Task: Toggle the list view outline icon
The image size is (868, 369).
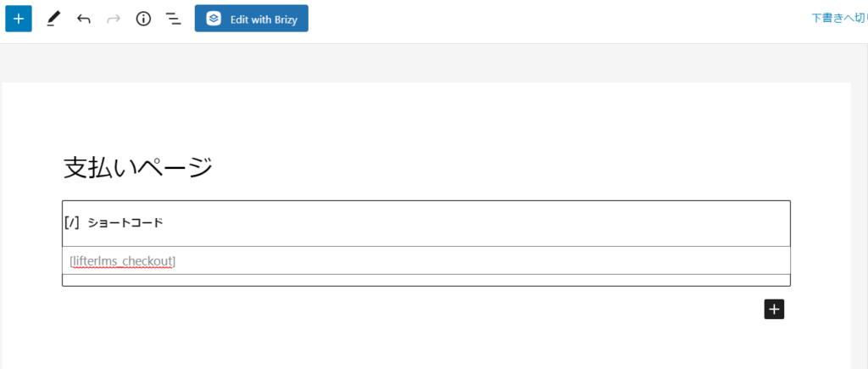Action: coord(174,19)
